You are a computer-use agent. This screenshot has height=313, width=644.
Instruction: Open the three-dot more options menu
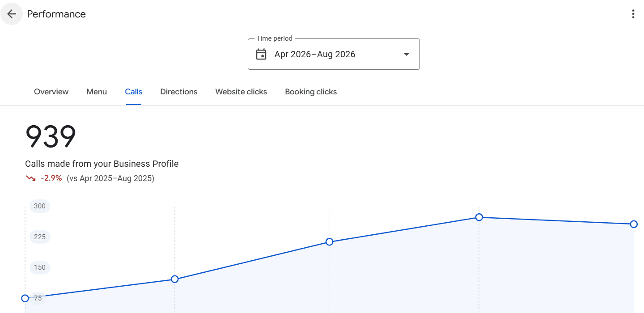point(633,14)
